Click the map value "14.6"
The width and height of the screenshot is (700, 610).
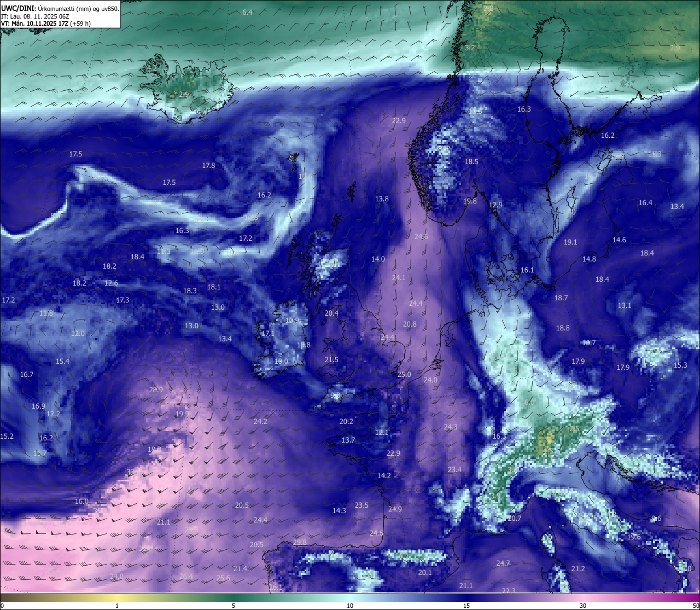619,240
